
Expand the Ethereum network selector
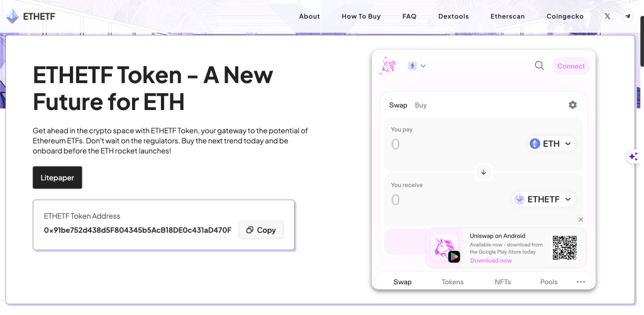[417, 66]
